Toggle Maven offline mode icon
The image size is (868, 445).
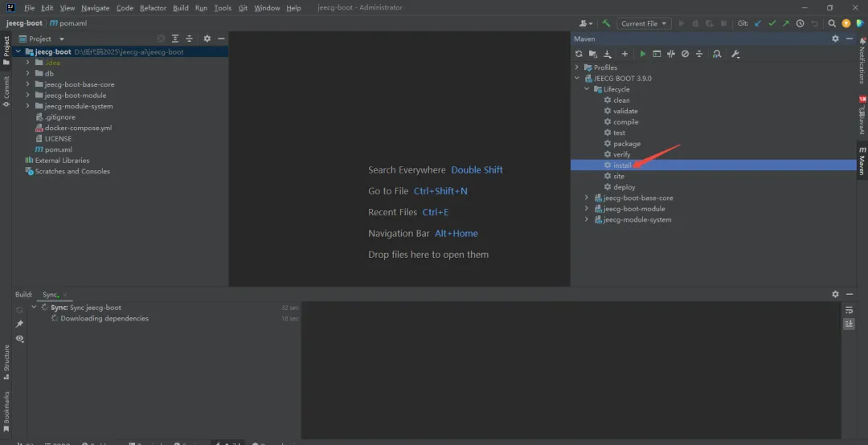(x=671, y=54)
